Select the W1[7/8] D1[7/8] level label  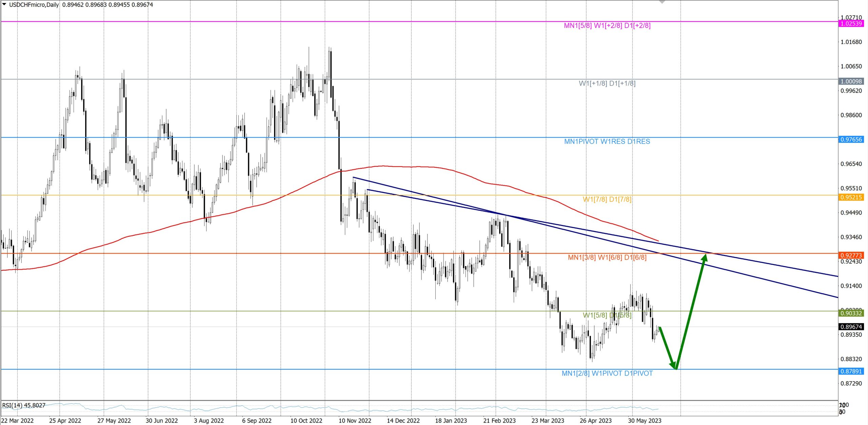[x=607, y=199]
